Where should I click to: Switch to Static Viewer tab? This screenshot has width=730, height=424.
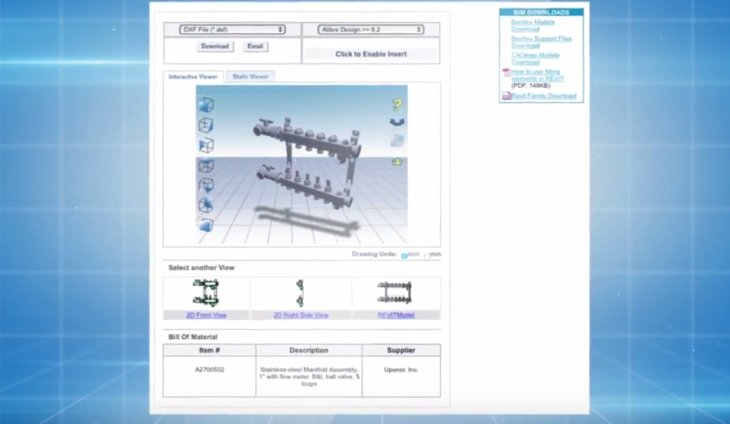(x=250, y=76)
